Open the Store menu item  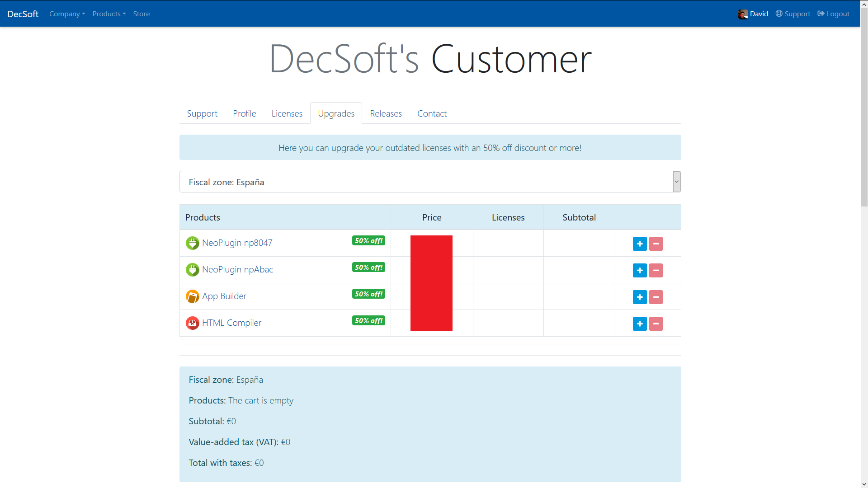coord(142,13)
